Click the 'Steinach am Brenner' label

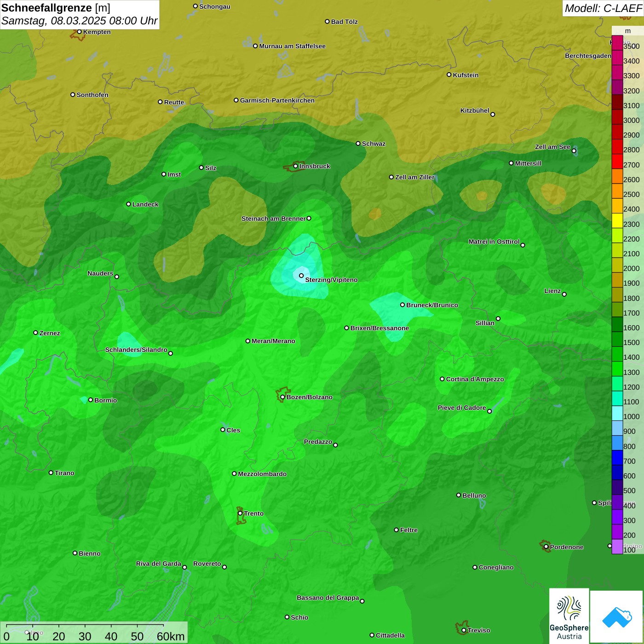point(273,218)
